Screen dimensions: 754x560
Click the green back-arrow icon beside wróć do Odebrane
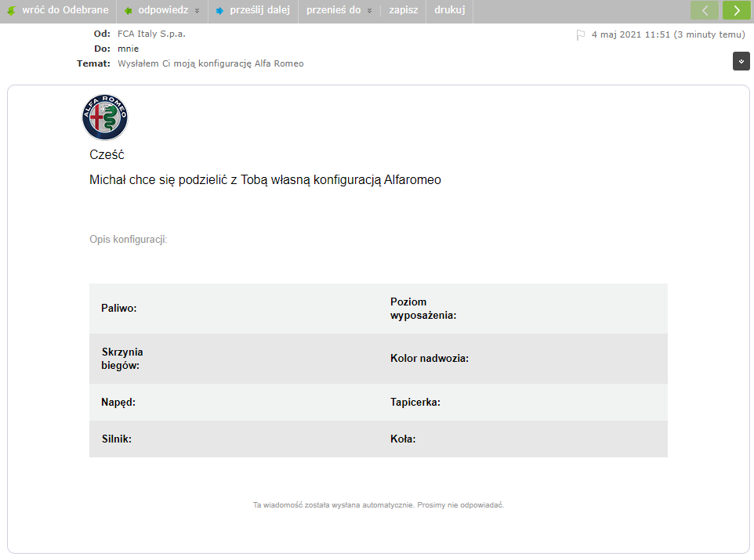click(11, 11)
